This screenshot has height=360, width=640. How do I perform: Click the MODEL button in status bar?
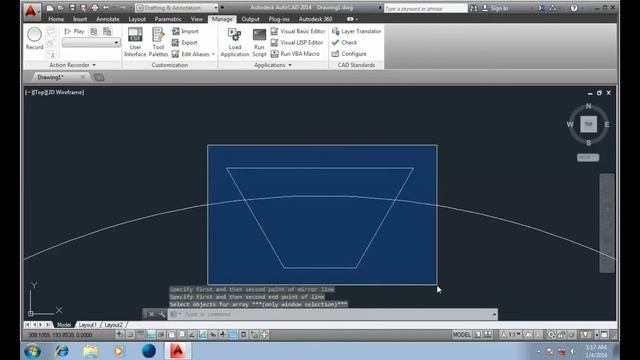click(x=462, y=335)
